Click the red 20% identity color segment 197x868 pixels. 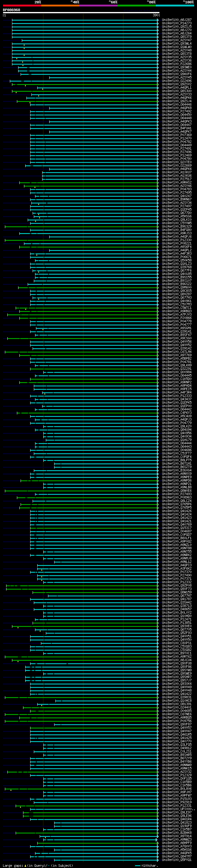22,6
